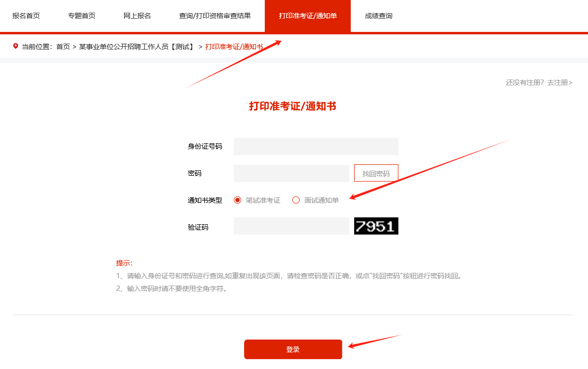Focus the 验证码 input field
Screen dimensions: 588x369
coord(291,226)
